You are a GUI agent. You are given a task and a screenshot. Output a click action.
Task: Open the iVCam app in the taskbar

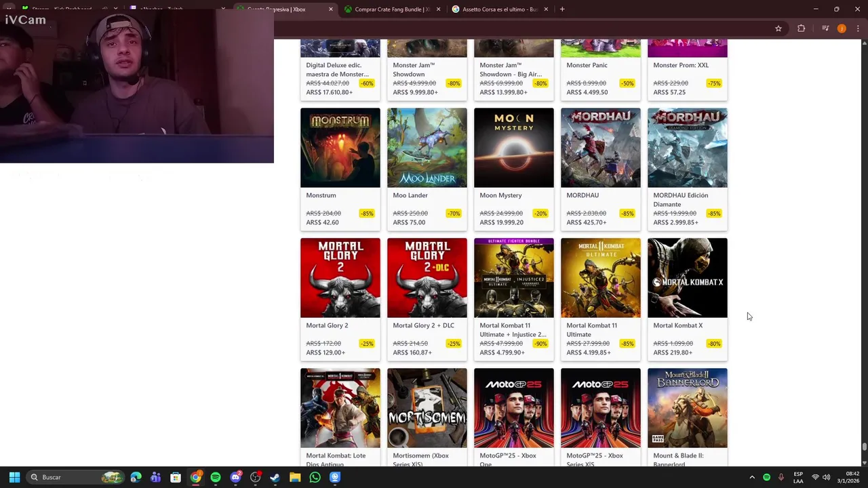[x=334, y=477]
